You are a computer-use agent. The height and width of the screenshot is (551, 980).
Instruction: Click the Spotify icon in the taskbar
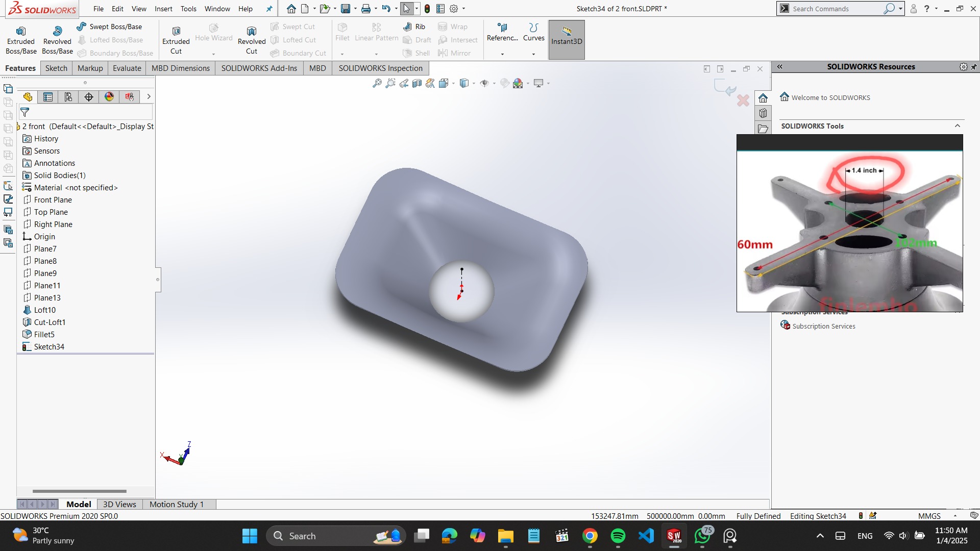[x=618, y=536]
